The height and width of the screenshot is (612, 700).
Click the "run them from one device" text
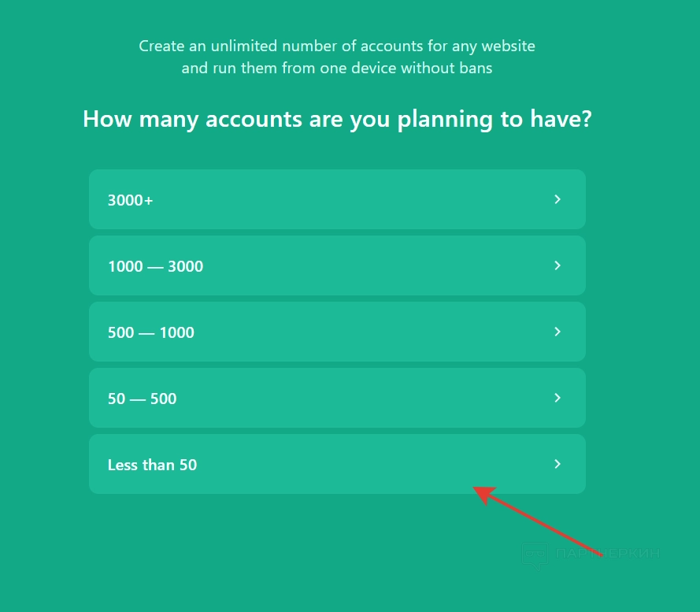(337, 68)
